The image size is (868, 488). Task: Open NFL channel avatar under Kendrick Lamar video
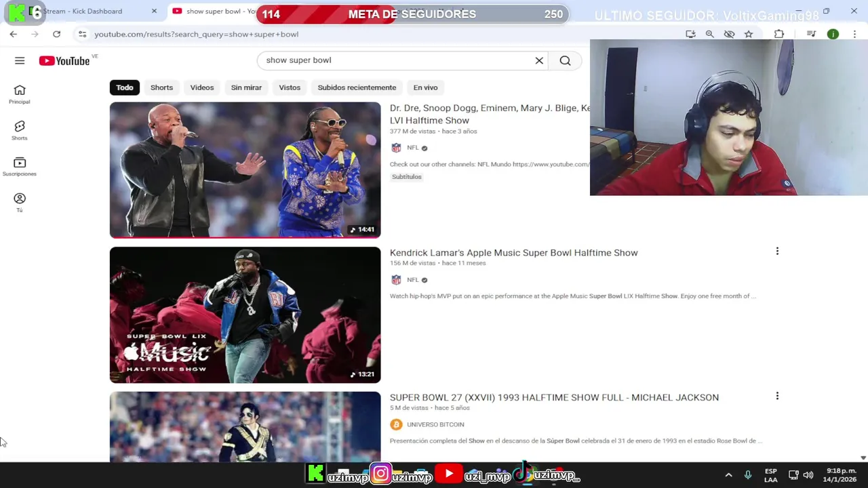click(x=396, y=280)
